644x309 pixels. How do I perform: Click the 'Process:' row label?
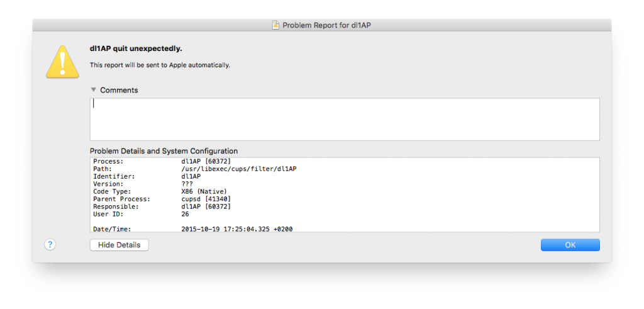pos(108,162)
